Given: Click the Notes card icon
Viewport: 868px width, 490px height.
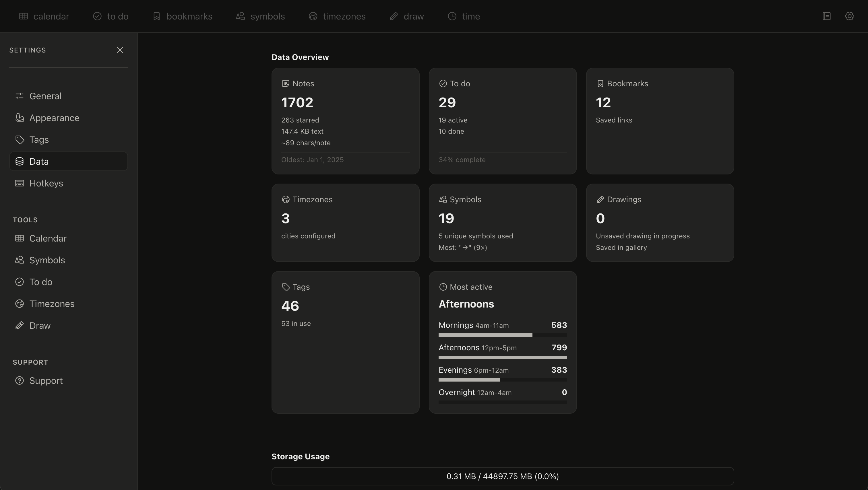Looking at the screenshot, I should click(285, 83).
